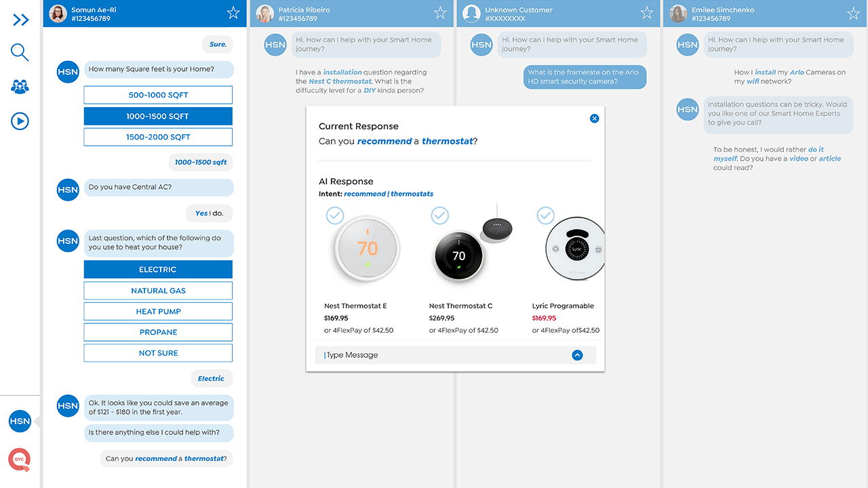Star the Unknown Customer conversation
The height and width of the screenshot is (488, 868).
point(647,13)
